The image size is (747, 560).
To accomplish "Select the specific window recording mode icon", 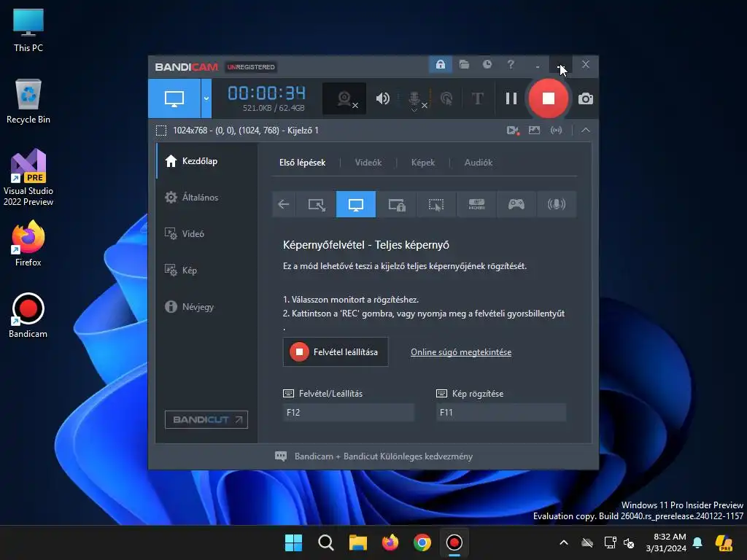I will tap(396, 204).
